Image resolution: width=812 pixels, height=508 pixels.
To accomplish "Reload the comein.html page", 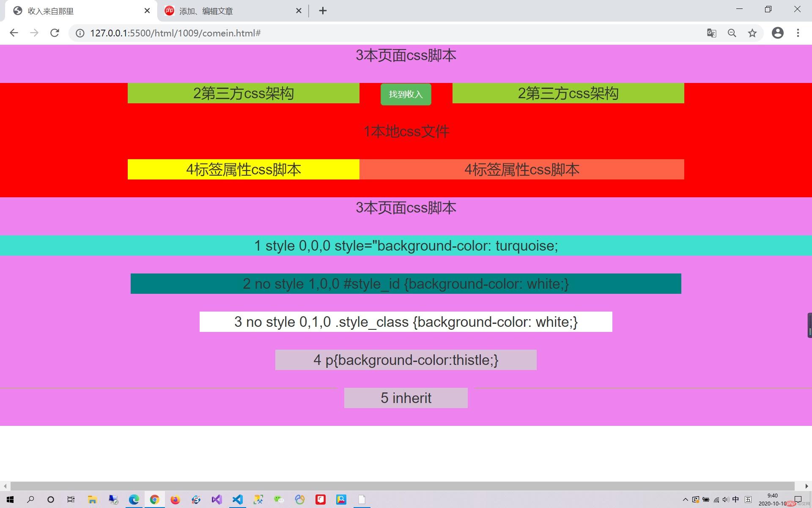I will (x=55, y=33).
